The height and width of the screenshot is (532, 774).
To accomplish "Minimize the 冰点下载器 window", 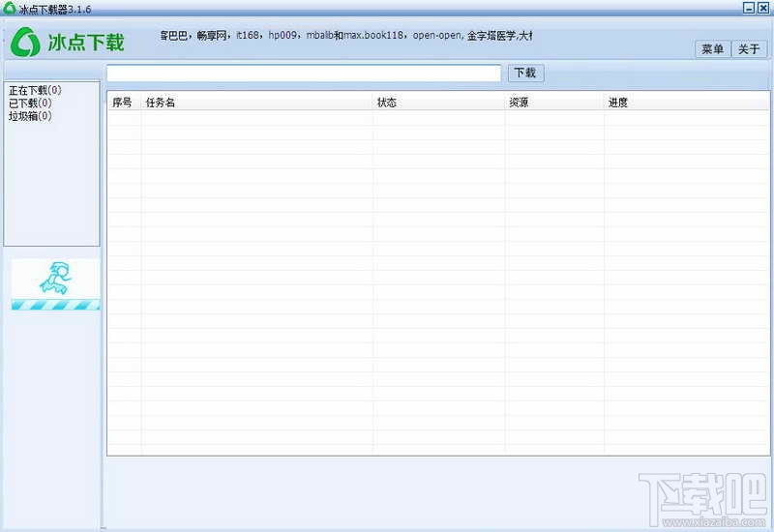I will tap(749, 8).
